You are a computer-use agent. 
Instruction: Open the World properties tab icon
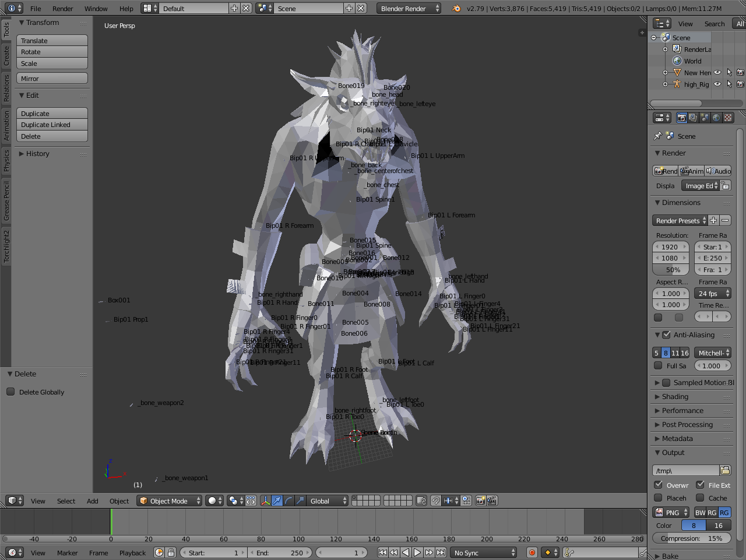coord(716,118)
